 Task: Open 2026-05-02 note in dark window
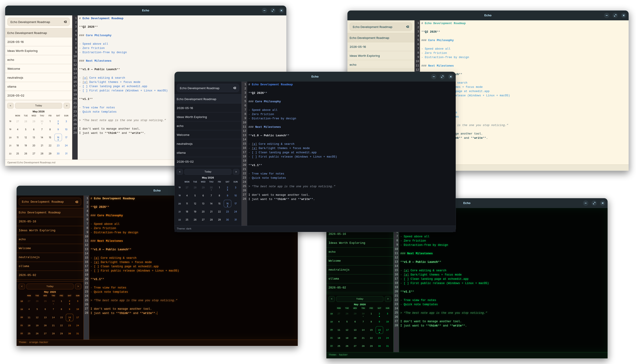tap(208, 162)
